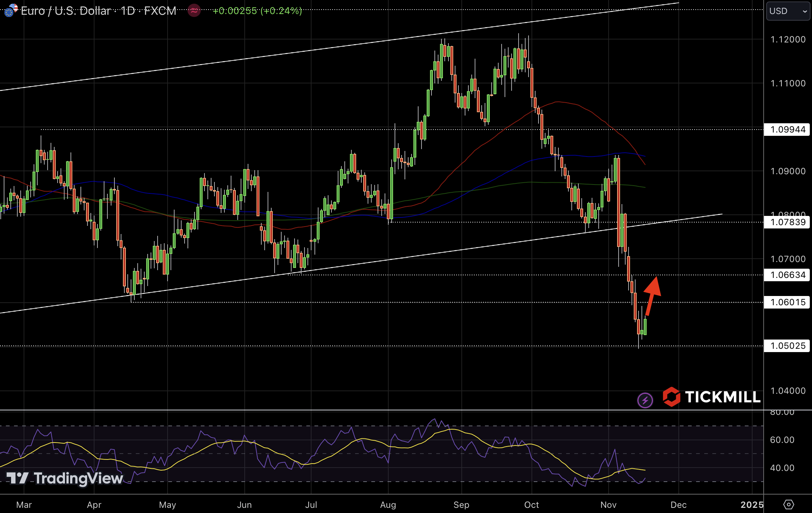Click the +0.00255 (+0.24%) change value
The width and height of the screenshot is (812, 513).
click(x=257, y=11)
